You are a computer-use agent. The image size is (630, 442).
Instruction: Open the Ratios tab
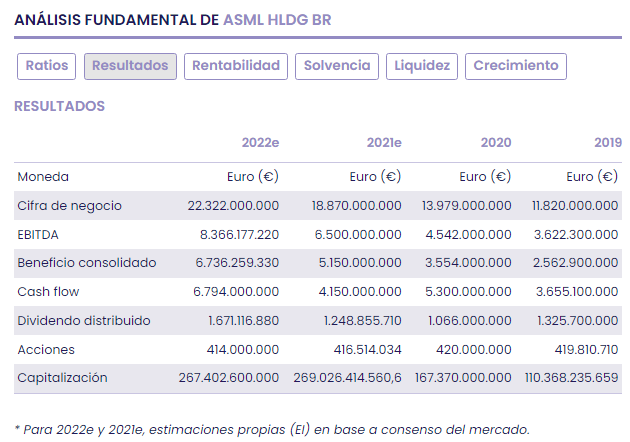47,66
